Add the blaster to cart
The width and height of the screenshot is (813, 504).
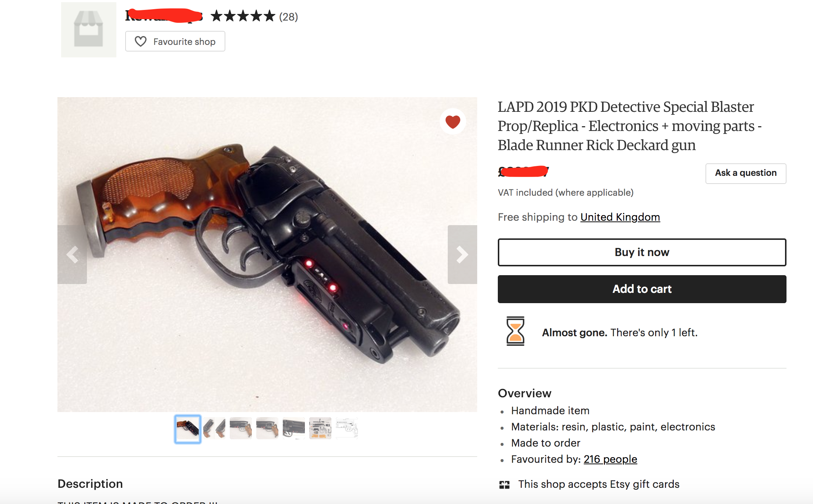pos(642,289)
